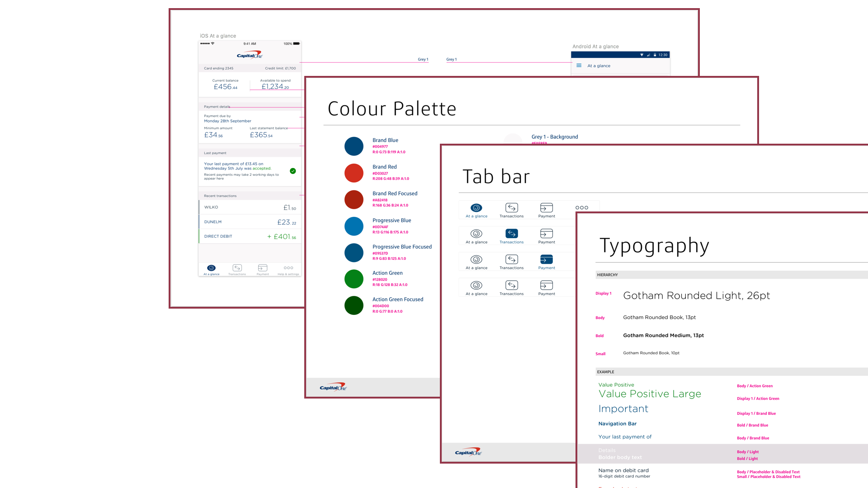Tap the Transactions tab in iOS mockup
Image resolution: width=868 pixels, height=488 pixels.
237,270
